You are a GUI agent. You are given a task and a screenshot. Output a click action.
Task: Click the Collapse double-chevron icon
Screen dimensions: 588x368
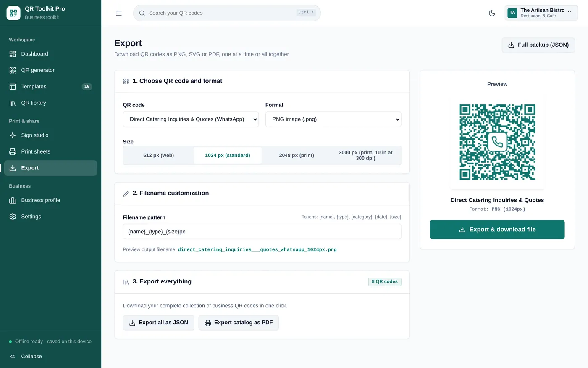pyautogui.click(x=13, y=357)
